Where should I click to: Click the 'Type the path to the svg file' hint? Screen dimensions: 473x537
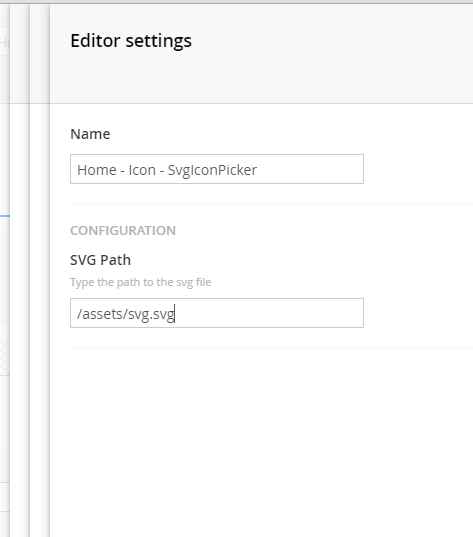click(140, 282)
